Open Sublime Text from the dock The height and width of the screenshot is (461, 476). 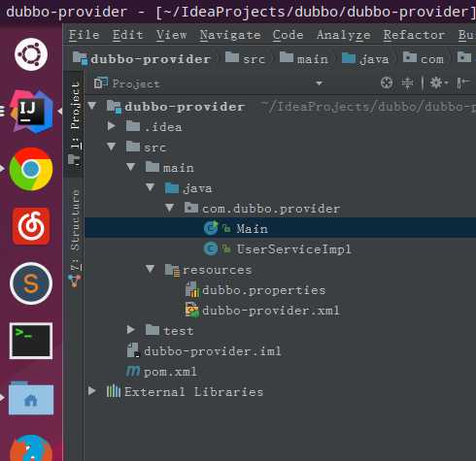tap(31, 283)
